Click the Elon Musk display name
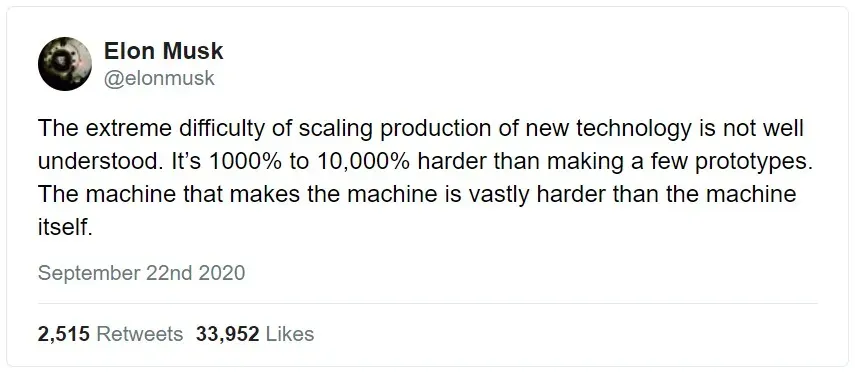Screen dimensions: 855x373 pyautogui.click(x=164, y=51)
